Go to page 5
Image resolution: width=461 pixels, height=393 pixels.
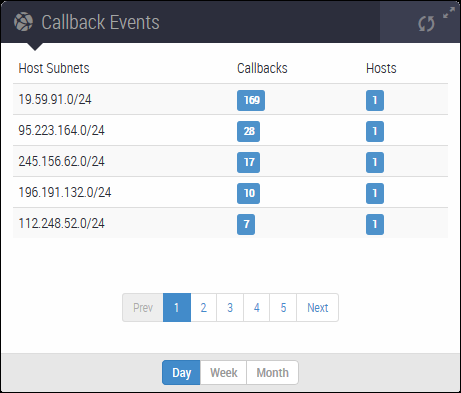tap(283, 307)
